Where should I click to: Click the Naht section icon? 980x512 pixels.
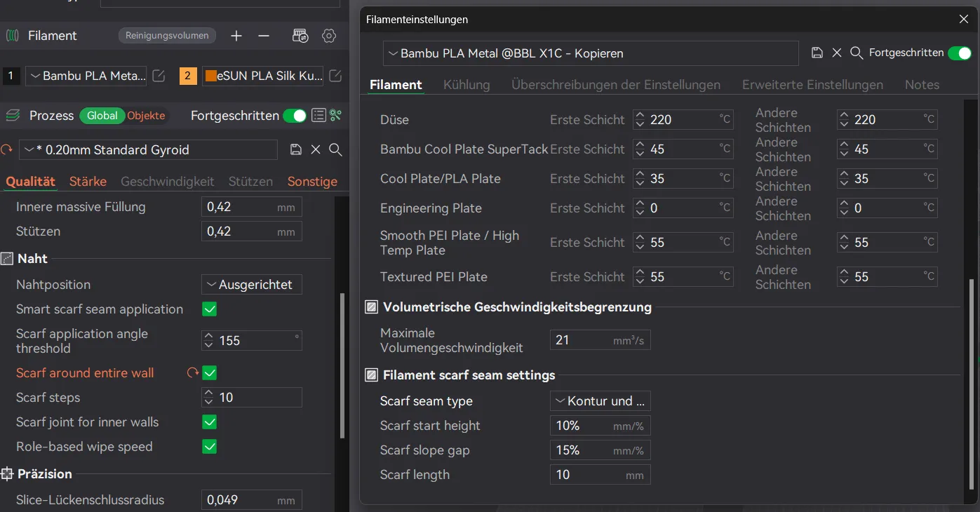tap(7, 259)
